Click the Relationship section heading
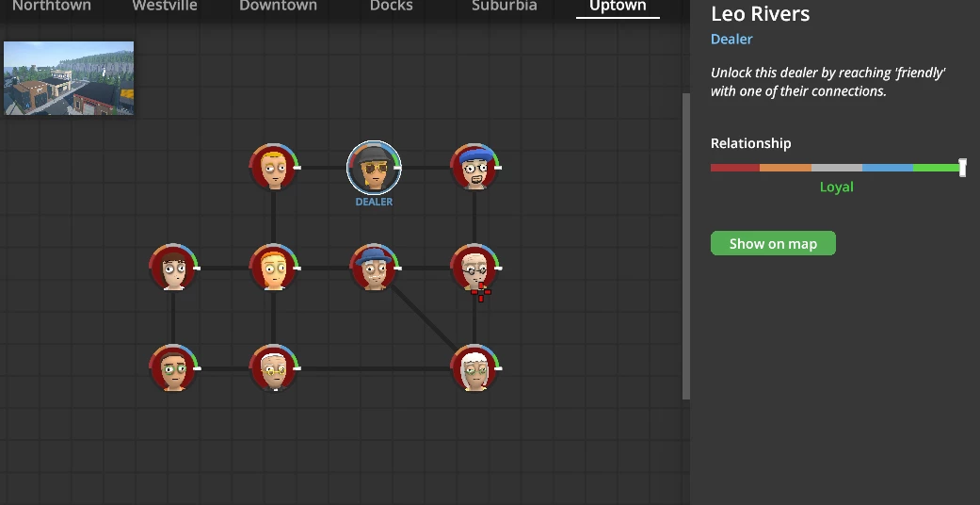 click(x=750, y=143)
